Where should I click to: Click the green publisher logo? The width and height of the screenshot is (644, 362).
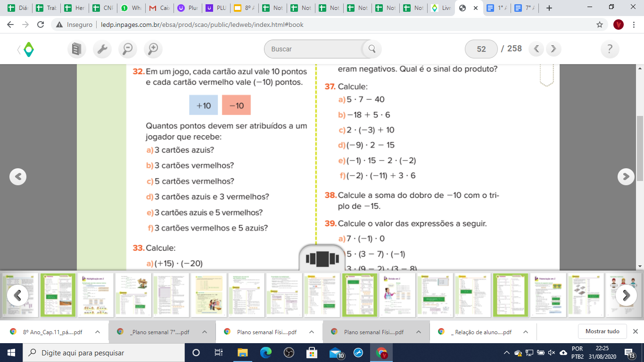29,49
